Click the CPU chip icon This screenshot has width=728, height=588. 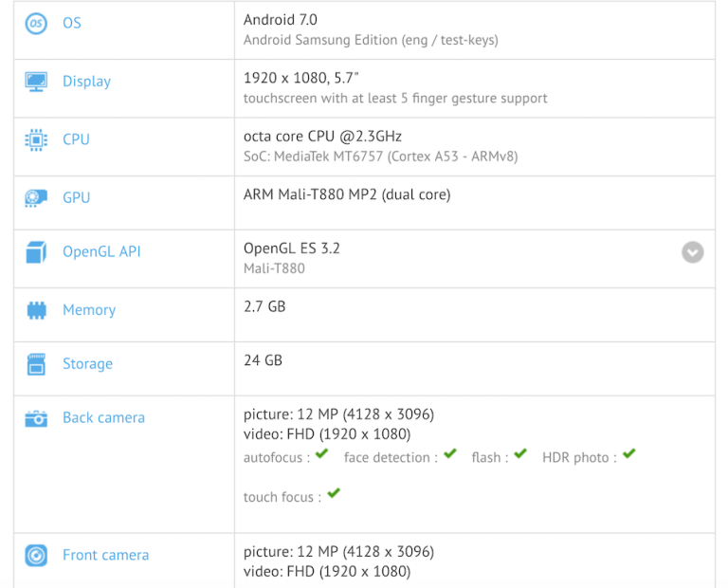(x=36, y=139)
